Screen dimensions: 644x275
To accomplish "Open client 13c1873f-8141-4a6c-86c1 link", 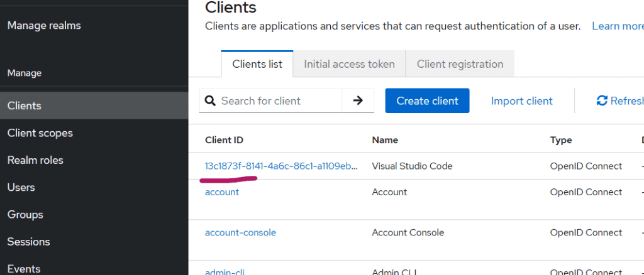I will pyautogui.click(x=281, y=166).
